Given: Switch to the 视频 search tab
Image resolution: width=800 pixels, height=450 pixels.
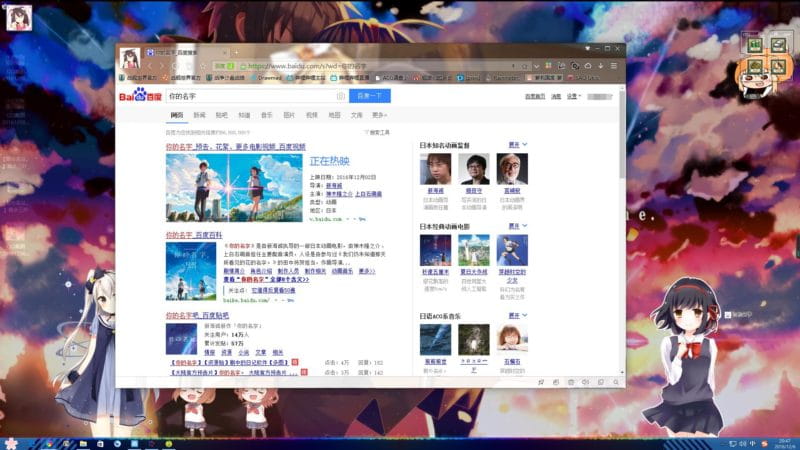Looking at the screenshot, I should (x=311, y=115).
